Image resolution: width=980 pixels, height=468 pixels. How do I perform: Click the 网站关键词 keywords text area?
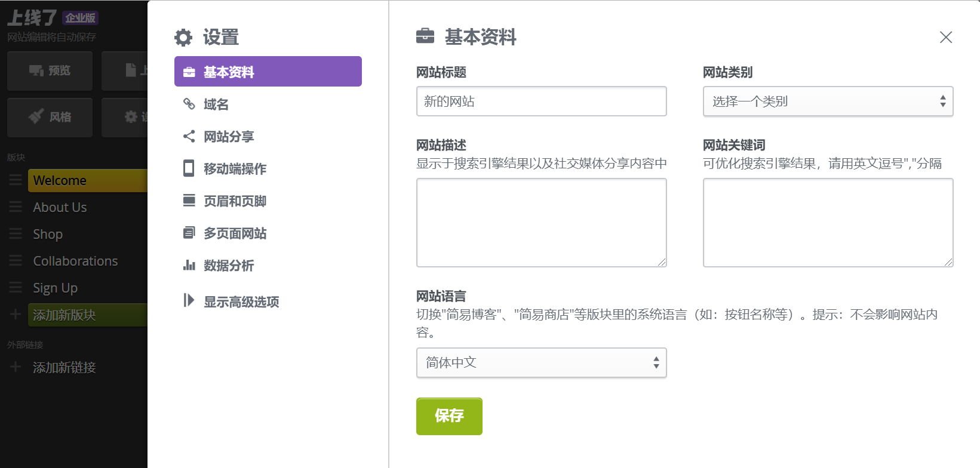coord(828,222)
